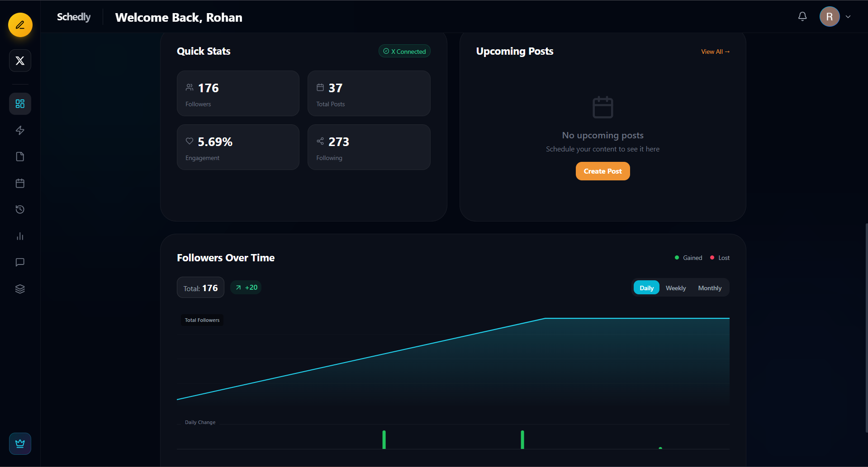Screen dimensions: 868x467
Task: Open the document page sidebar icon
Action: point(20,157)
